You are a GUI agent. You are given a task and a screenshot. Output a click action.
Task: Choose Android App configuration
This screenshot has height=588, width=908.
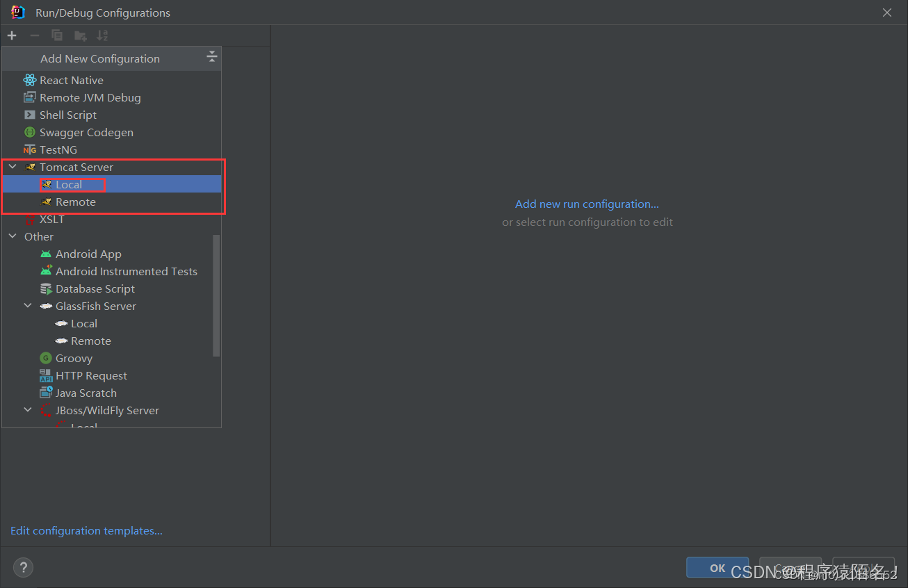point(107,254)
